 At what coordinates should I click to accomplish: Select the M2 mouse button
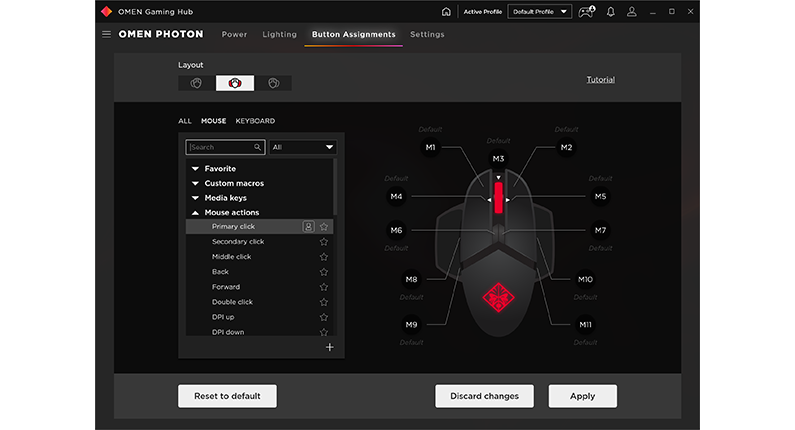[x=566, y=148]
